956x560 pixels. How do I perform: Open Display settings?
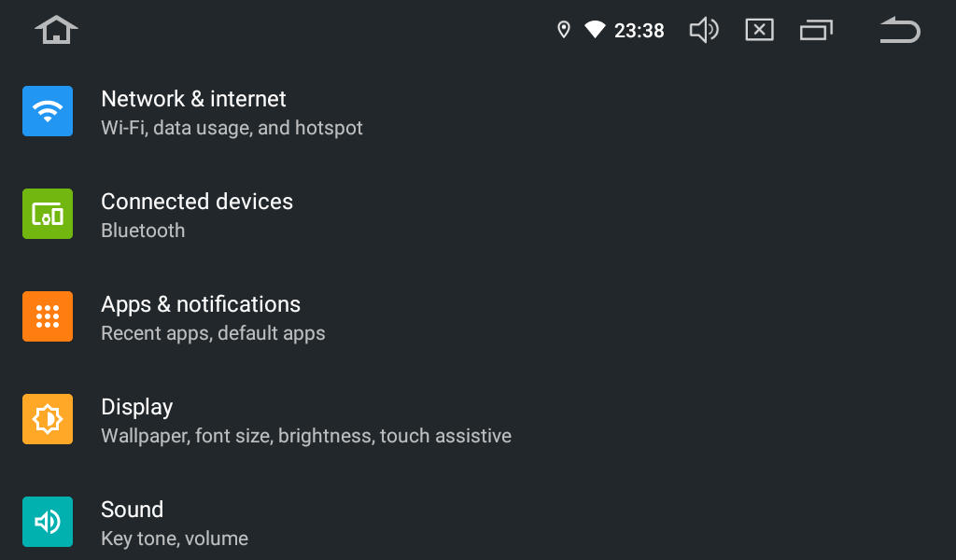[x=137, y=407]
